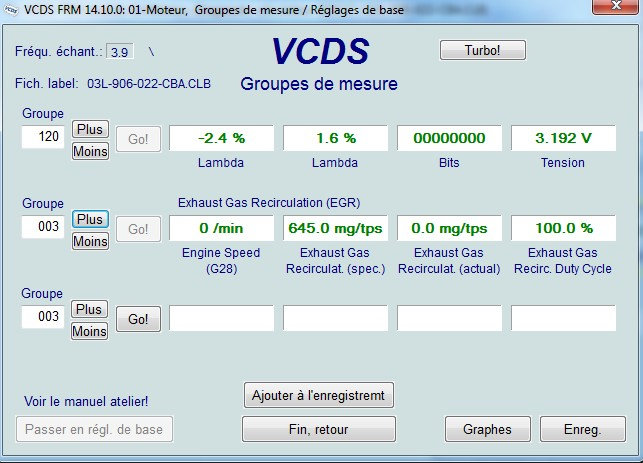The height and width of the screenshot is (463, 643).
Task: Click Plus for group 120
Action: tap(90, 129)
